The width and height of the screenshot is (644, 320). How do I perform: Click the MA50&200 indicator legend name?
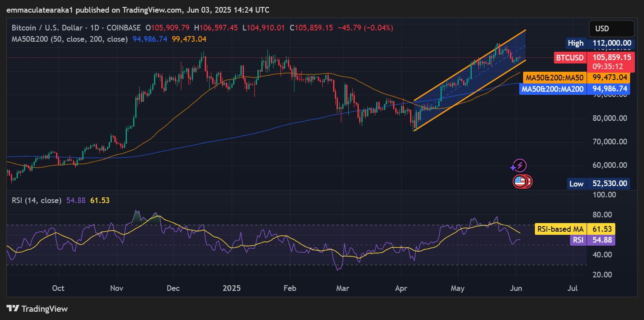pyautogui.click(x=70, y=39)
